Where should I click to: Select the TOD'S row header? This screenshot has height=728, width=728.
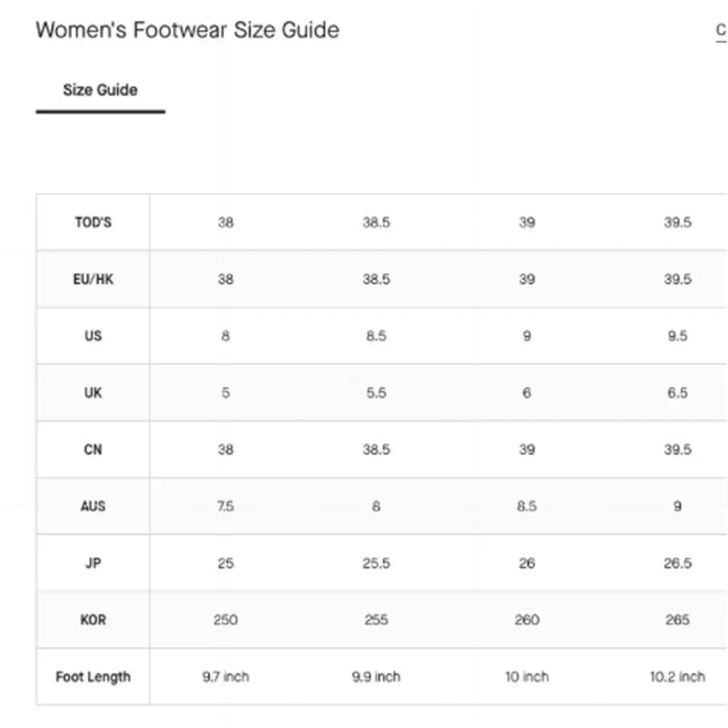pyautogui.click(x=93, y=222)
